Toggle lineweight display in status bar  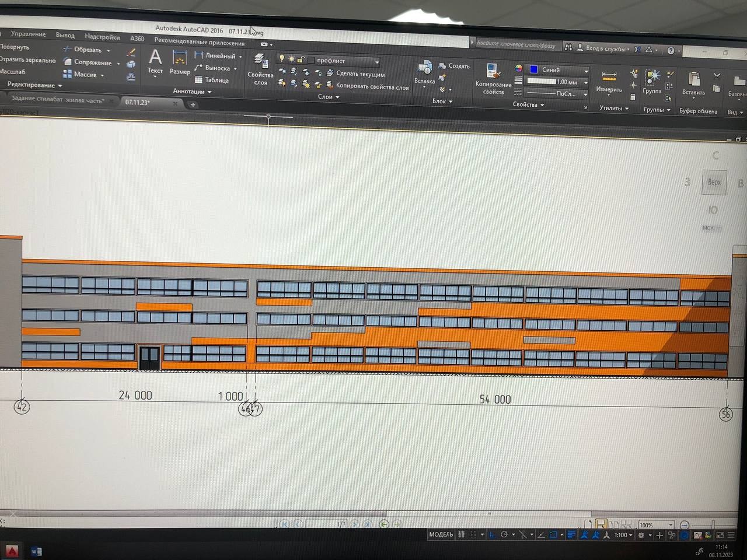point(571,534)
